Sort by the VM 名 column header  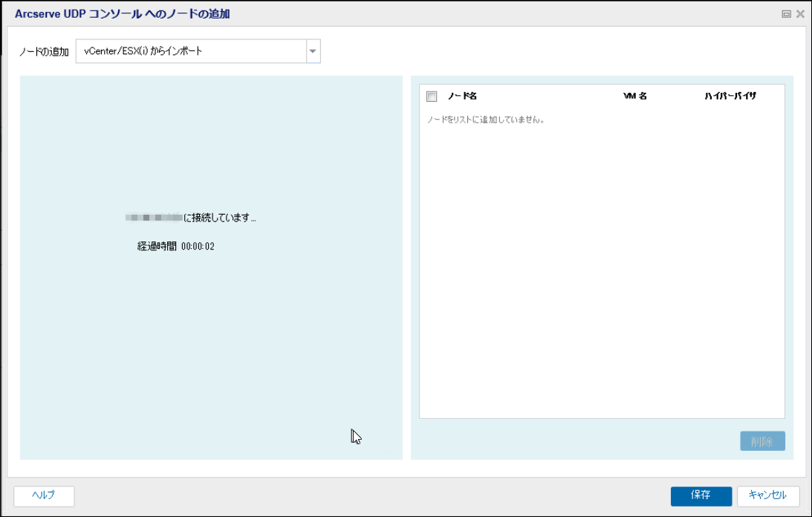tap(635, 97)
